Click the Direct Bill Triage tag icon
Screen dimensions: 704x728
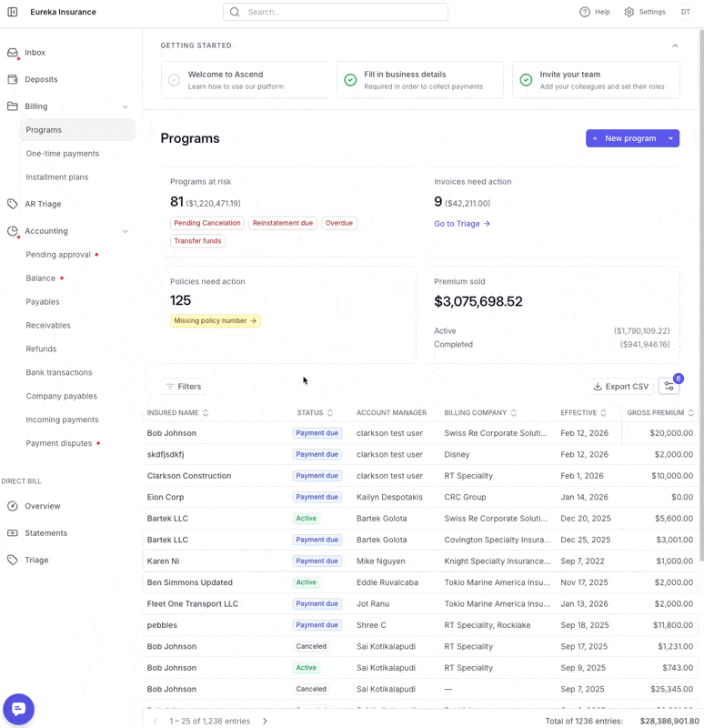(13, 560)
